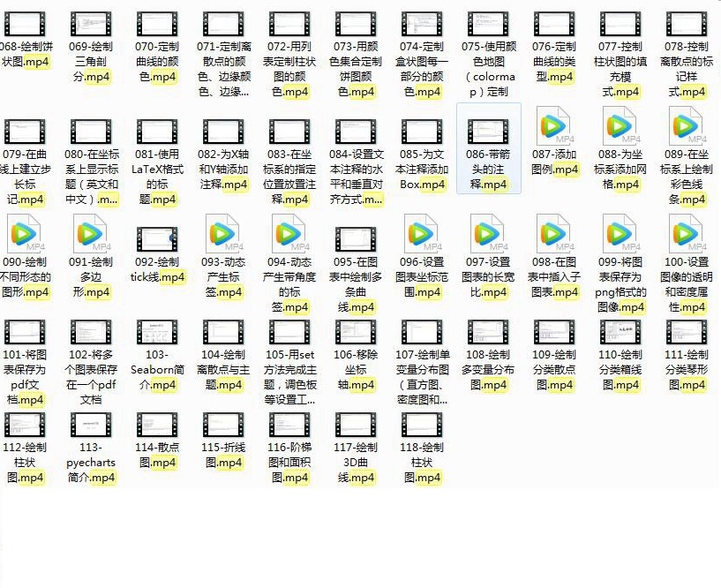Click the 093-动态产生标签.mp4 file icon
Viewport: 721px width, 588px height.
coord(223,236)
